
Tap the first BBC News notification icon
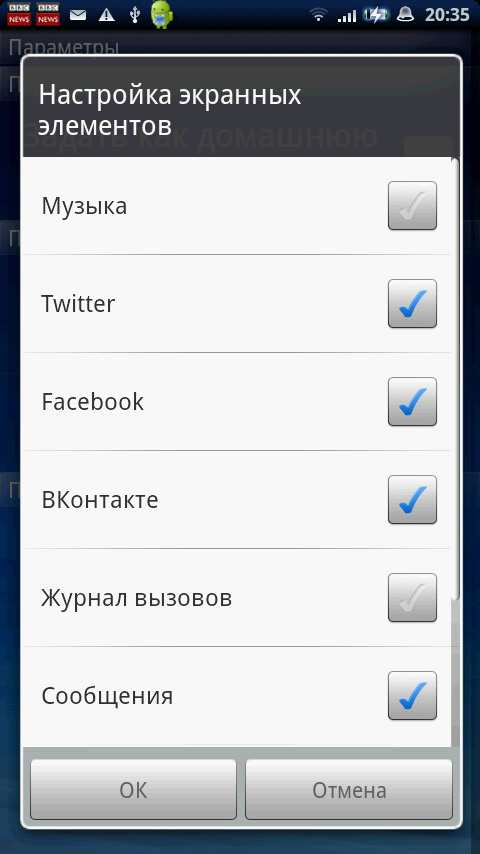[x=19, y=14]
